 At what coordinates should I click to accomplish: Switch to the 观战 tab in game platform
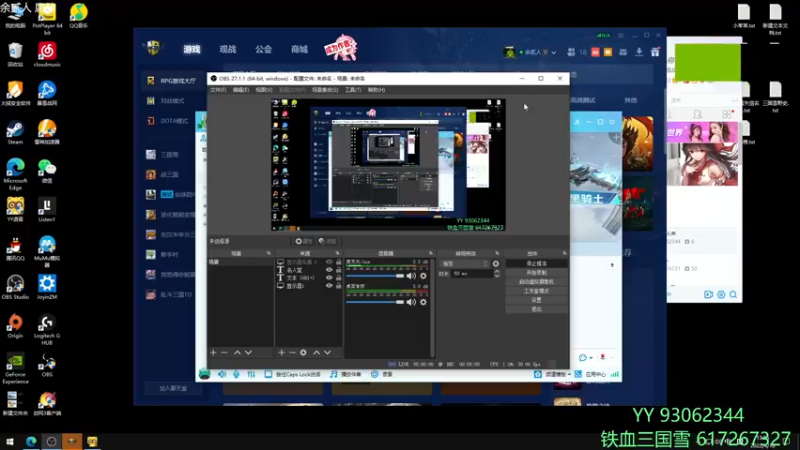pyautogui.click(x=228, y=49)
